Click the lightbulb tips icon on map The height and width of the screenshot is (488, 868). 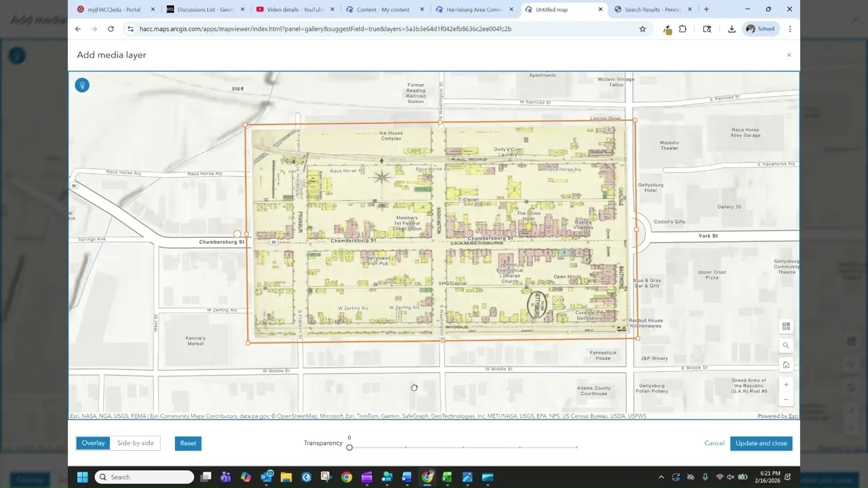(x=82, y=85)
